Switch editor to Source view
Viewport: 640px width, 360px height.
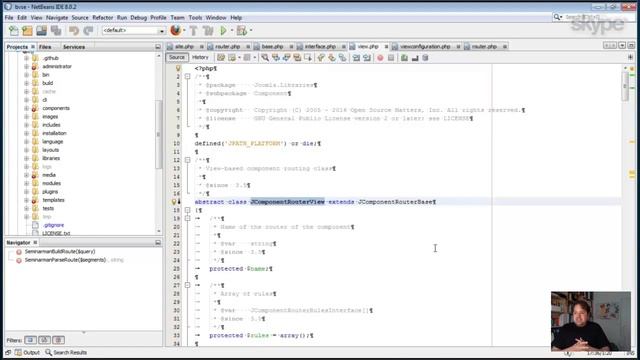tap(177, 58)
